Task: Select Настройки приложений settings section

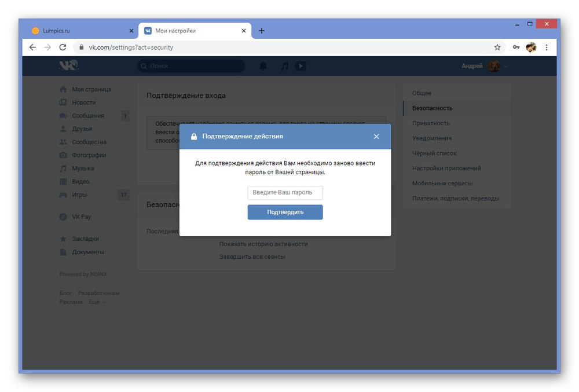Action: pos(457,168)
